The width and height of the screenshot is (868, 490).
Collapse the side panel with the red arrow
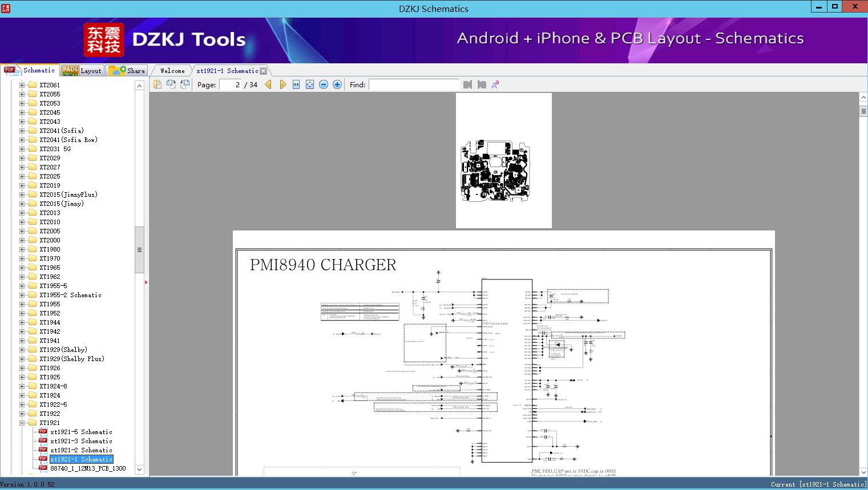(x=146, y=282)
